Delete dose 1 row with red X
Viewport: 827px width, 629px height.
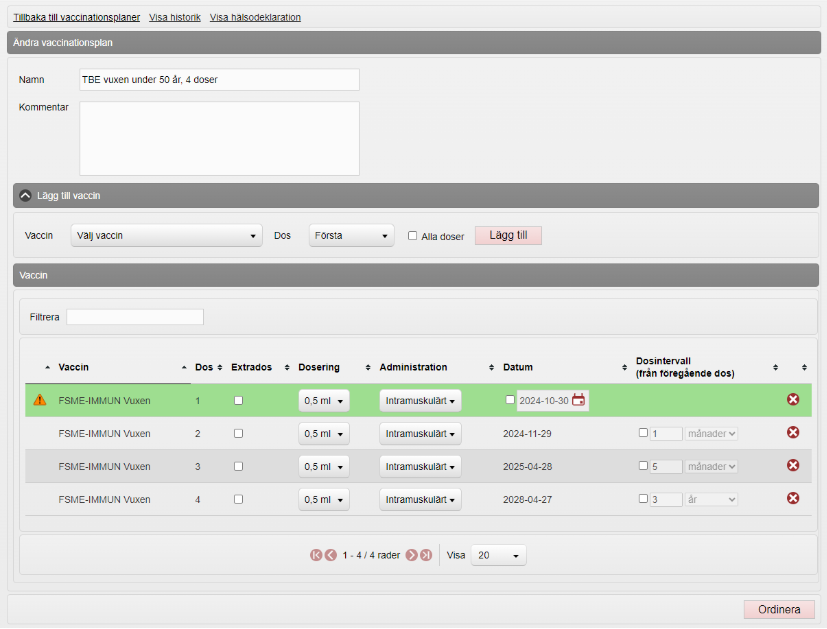coord(793,400)
